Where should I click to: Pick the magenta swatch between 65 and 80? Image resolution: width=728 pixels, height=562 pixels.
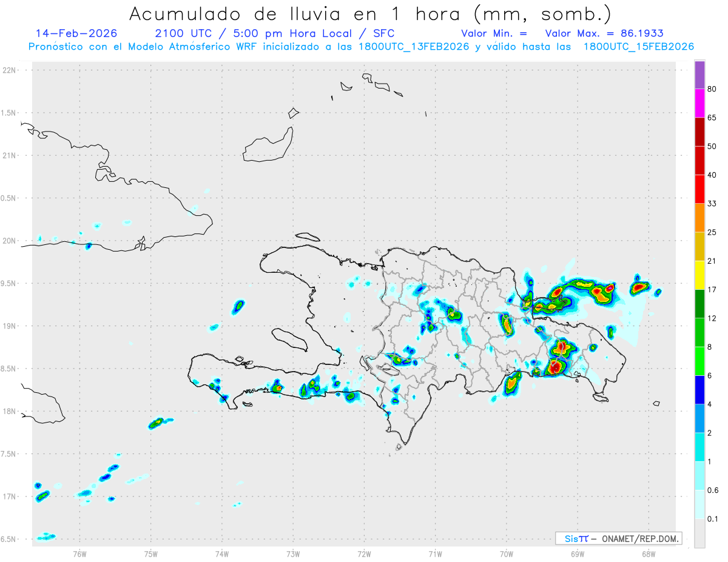coord(699,104)
